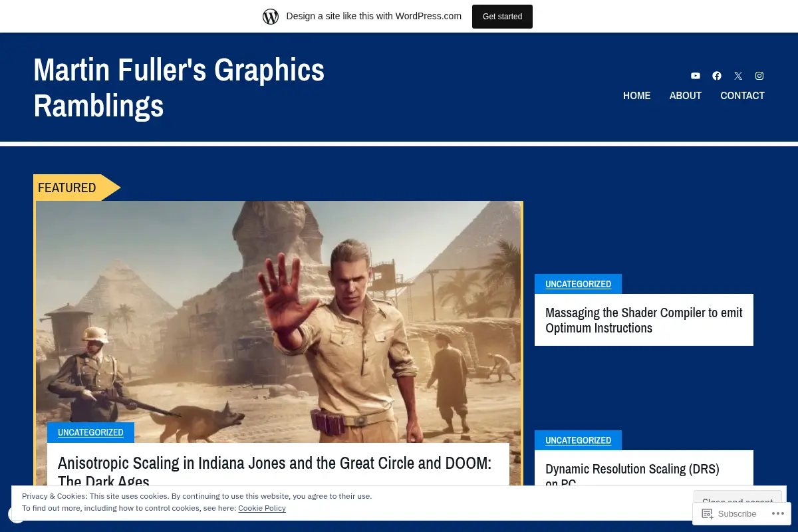Go to the HOME menu item

[x=636, y=96]
